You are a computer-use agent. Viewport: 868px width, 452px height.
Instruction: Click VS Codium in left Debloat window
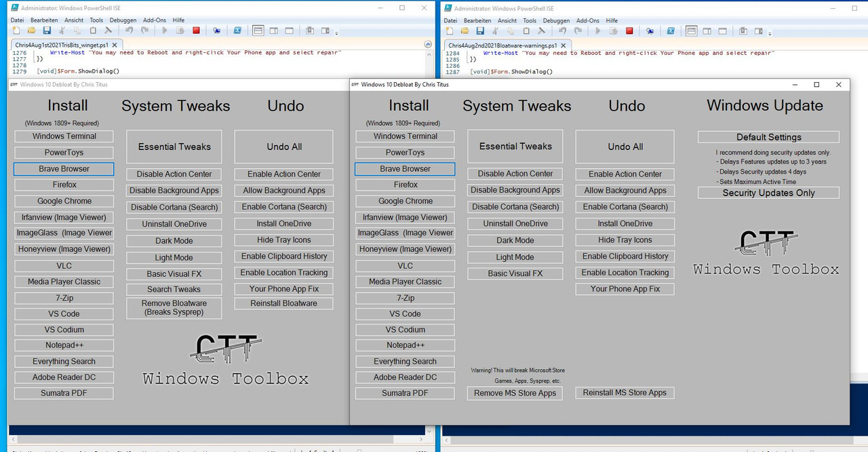point(64,330)
